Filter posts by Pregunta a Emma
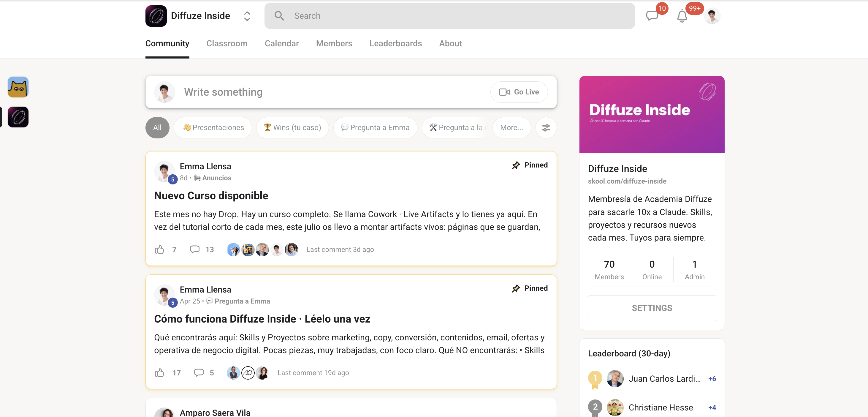 click(375, 128)
